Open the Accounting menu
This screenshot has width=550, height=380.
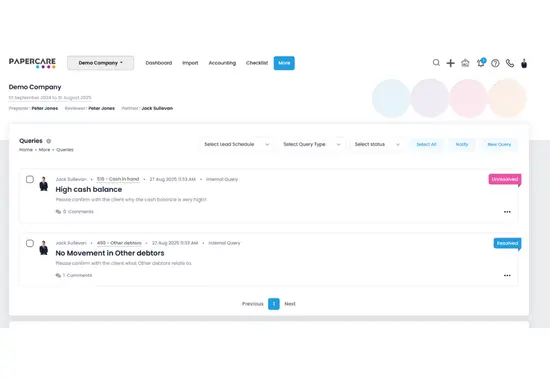(222, 63)
